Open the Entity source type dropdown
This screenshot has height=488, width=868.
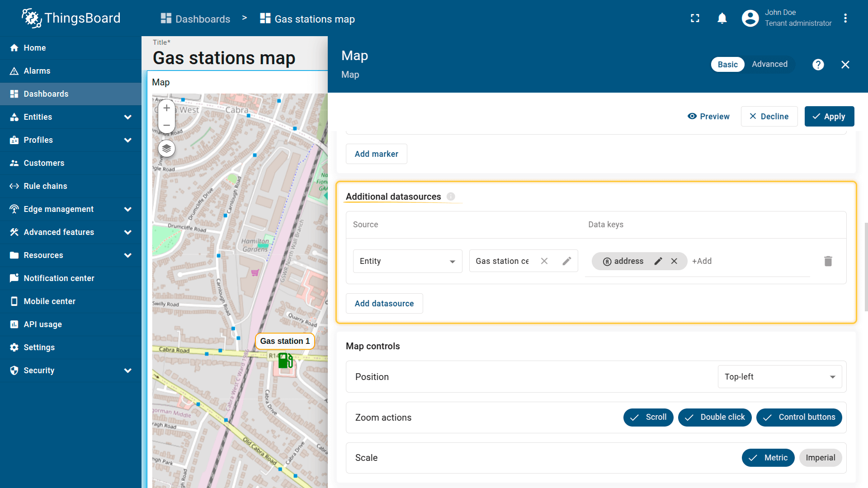(x=407, y=261)
